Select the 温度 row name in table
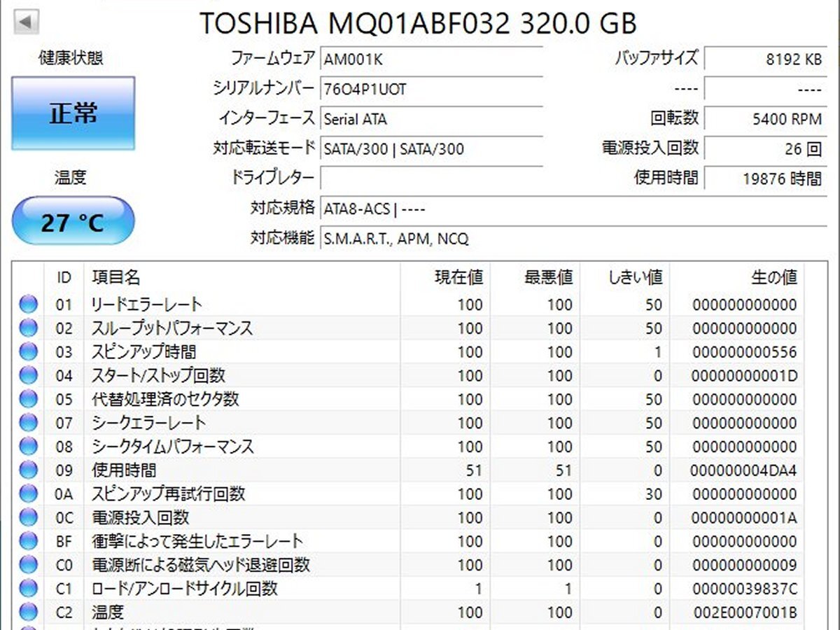840x630 pixels. point(108,612)
